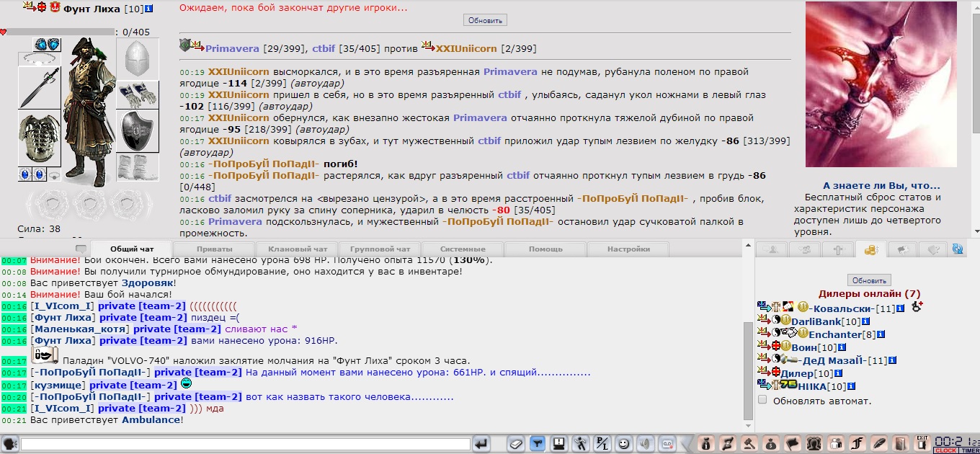Toggle the blue chat filter funnel button
This screenshot has height=454, width=980.
click(x=537, y=444)
